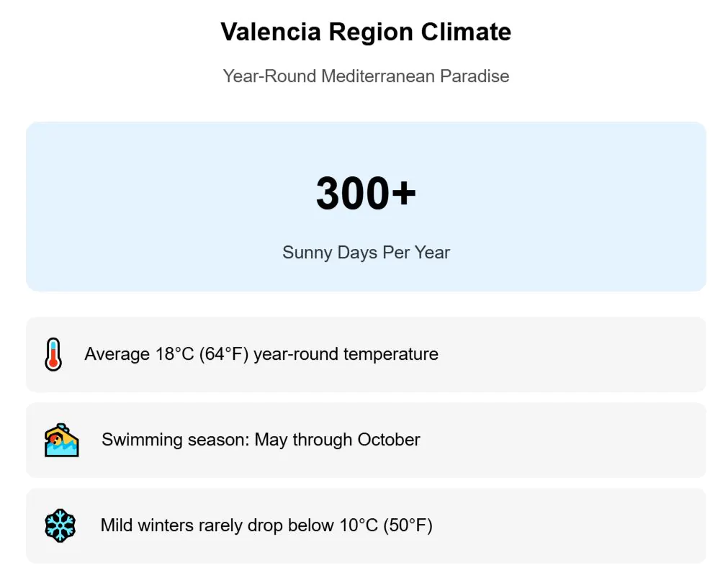Click the rarely drop below phrase
728x570 pixels.
(x=262, y=525)
